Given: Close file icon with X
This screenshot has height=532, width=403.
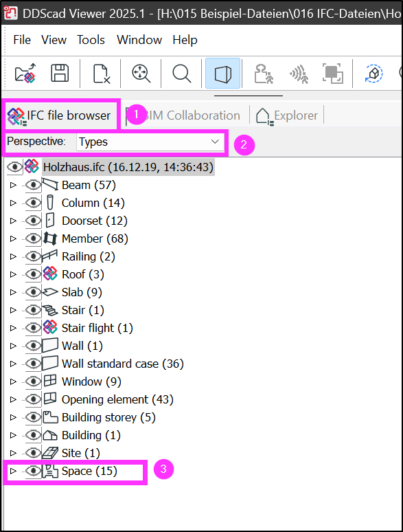Looking at the screenshot, I should click(x=101, y=74).
